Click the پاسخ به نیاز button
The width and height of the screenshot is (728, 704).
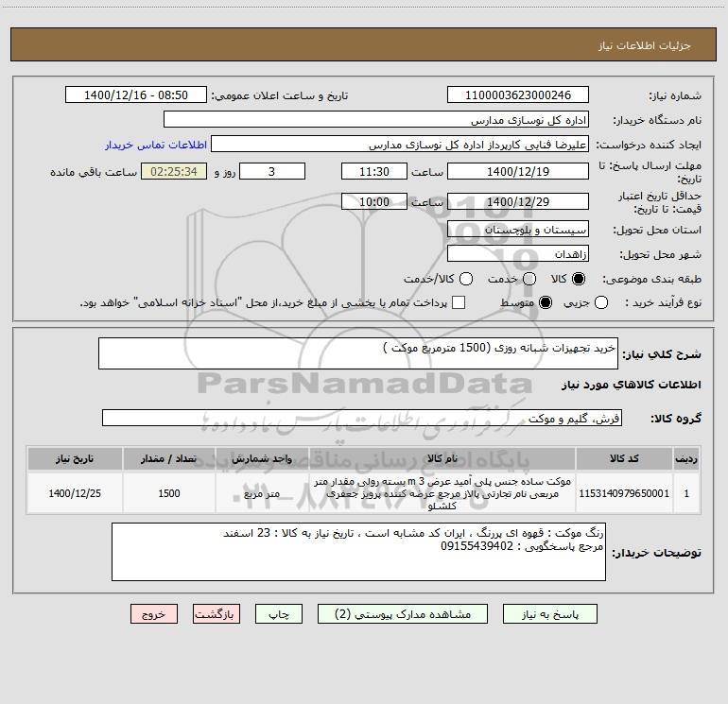point(549,614)
